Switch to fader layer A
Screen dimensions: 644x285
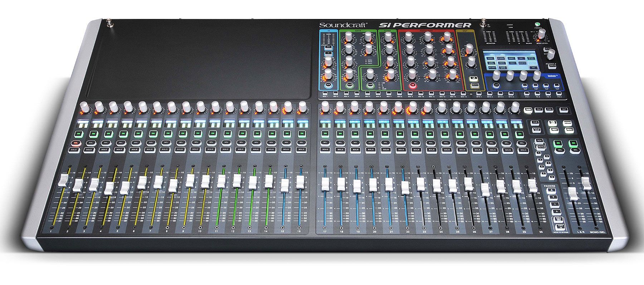(x=551, y=190)
